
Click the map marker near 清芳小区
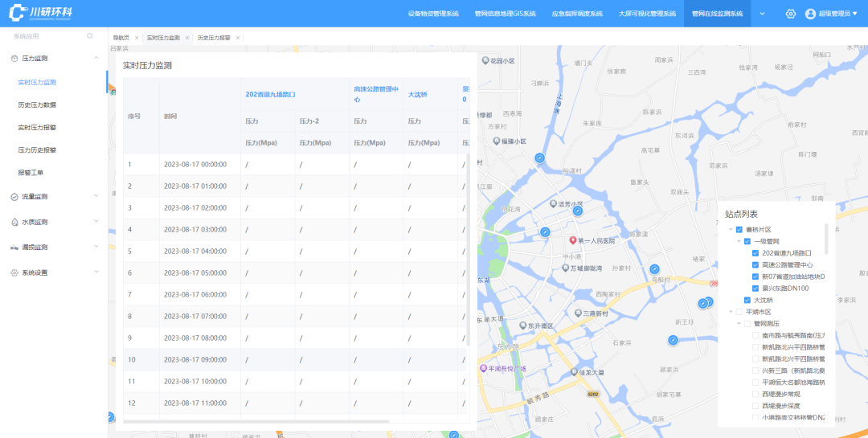coord(577,211)
